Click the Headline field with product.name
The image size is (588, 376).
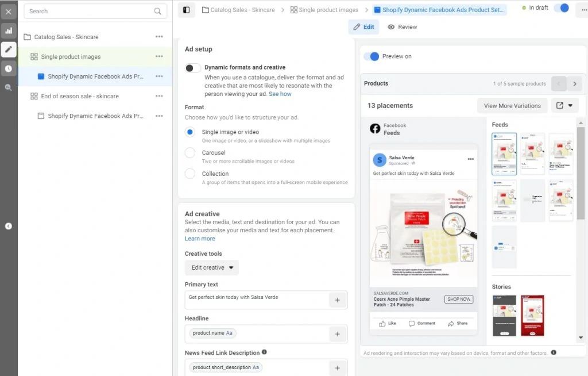pos(257,334)
